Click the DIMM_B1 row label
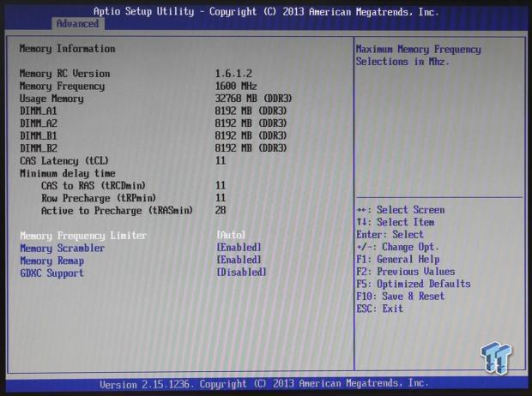Viewport: 532px width, 396px height. (x=39, y=136)
